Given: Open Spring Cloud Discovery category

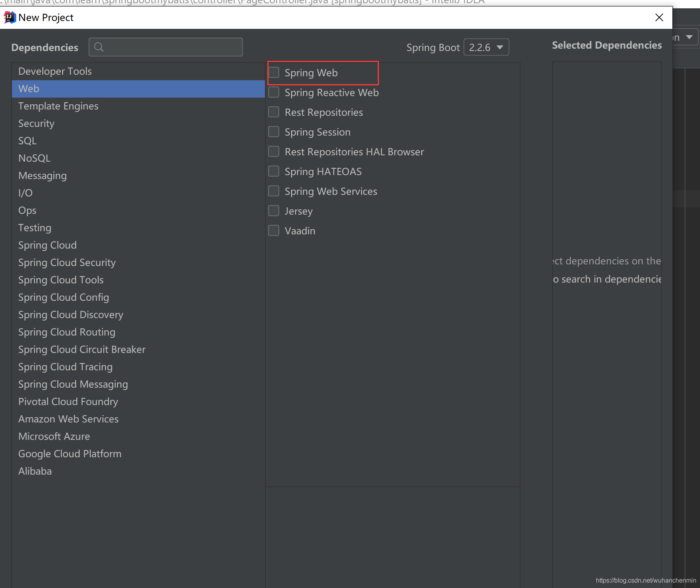Looking at the screenshot, I should click(138, 315).
